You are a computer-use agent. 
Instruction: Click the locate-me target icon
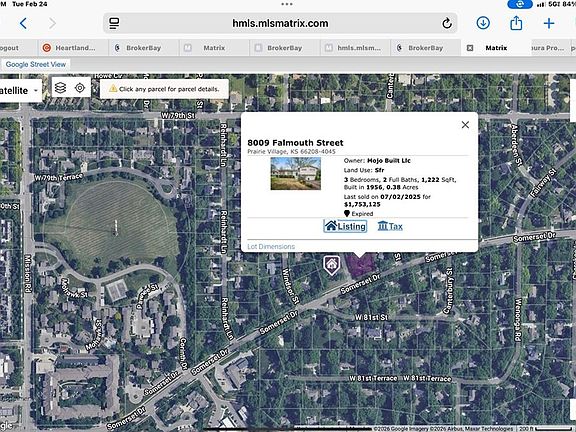80,88
